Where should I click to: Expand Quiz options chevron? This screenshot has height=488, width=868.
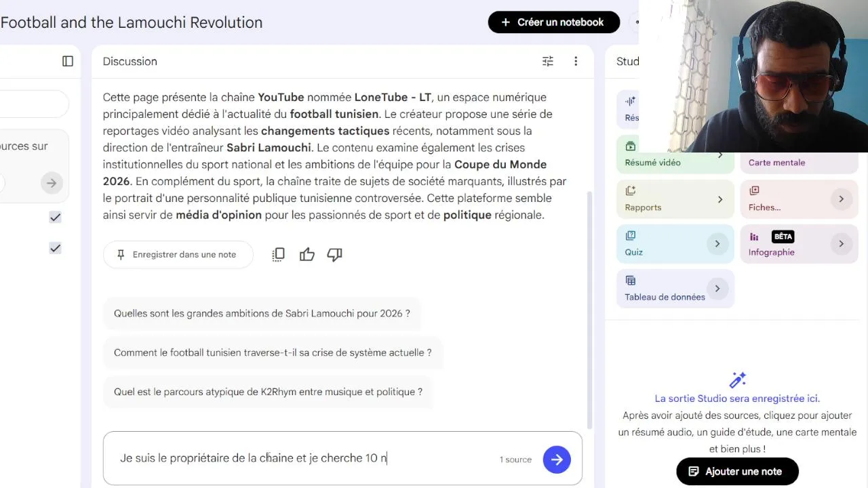coord(717,243)
